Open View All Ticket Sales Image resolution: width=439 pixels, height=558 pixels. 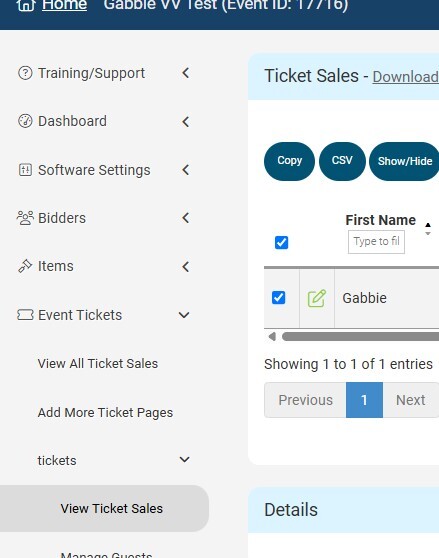click(x=98, y=364)
